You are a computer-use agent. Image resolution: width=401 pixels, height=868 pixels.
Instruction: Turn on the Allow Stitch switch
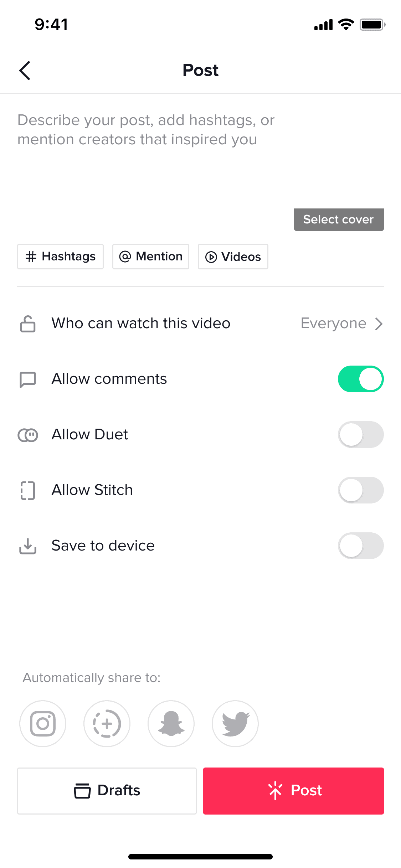click(361, 490)
